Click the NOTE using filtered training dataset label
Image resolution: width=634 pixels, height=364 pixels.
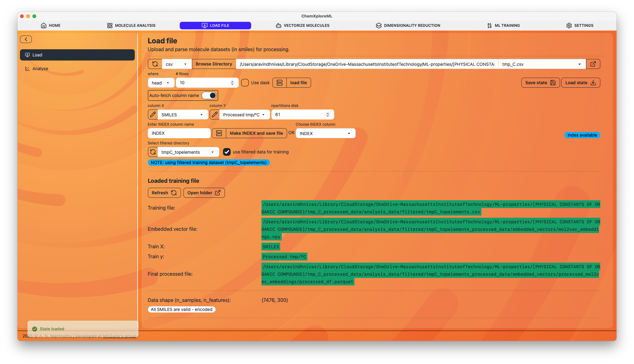[x=209, y=163]
